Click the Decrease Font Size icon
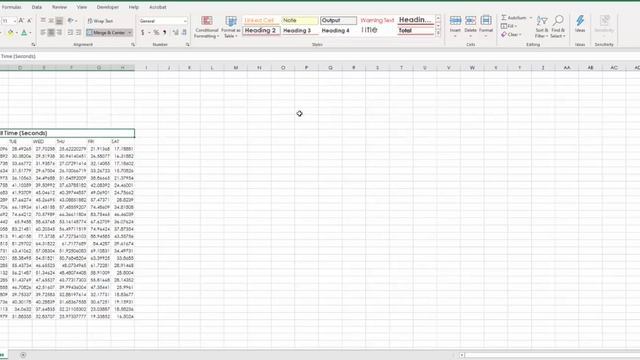 (x=29, y=20)
